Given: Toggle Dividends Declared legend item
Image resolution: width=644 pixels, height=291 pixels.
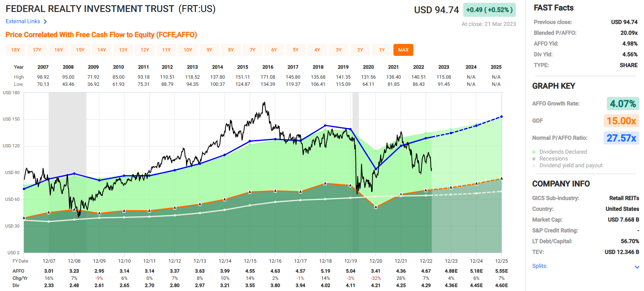Looking at the screenshot, I should 559,152.
